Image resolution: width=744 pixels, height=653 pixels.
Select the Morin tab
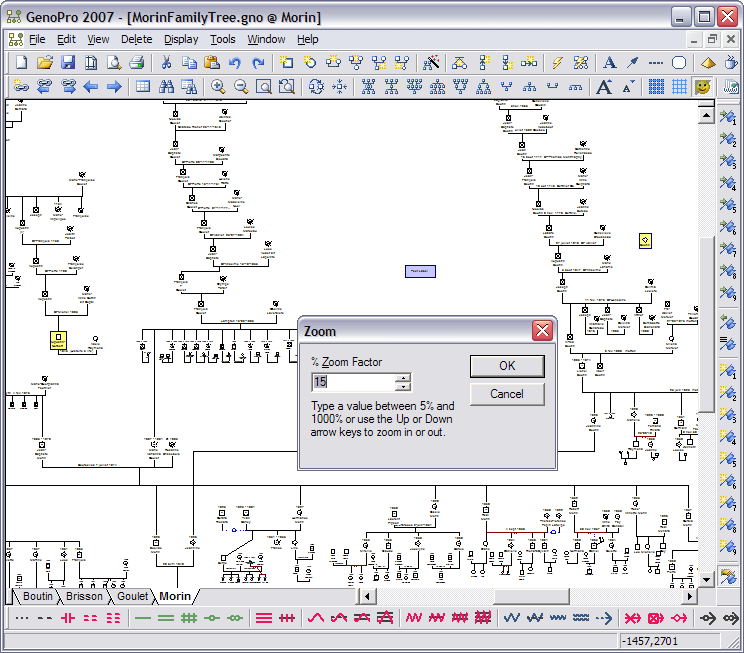click(x=175, y=596)
